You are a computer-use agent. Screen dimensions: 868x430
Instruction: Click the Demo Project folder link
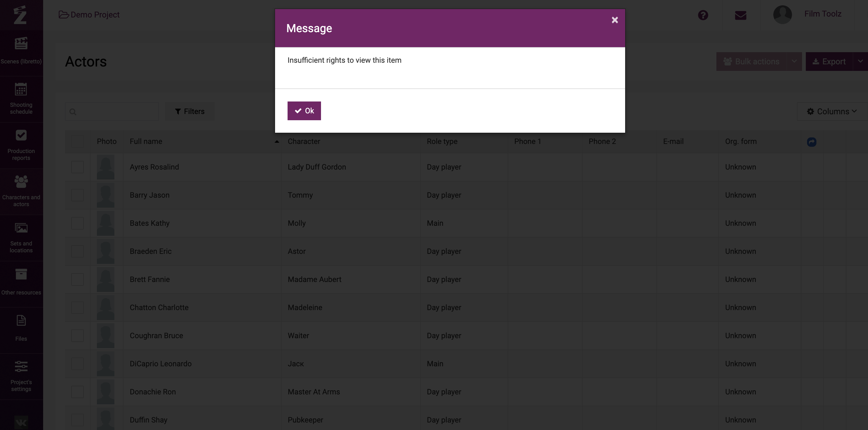pos(89,15)
